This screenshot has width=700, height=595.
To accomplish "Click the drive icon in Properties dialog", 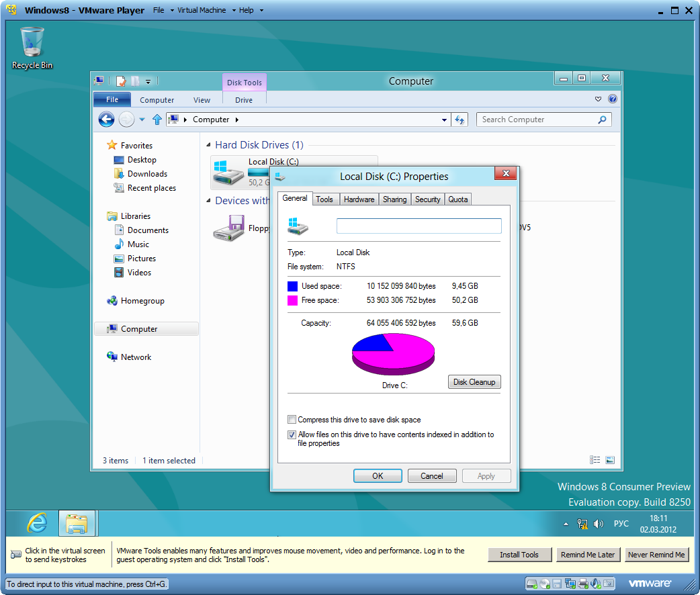I will [298, 226].
